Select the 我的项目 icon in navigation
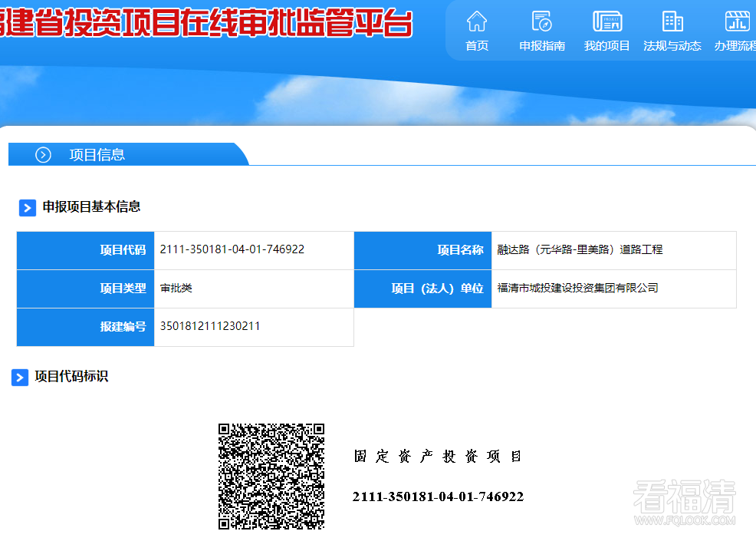Viewport: 756px width, 541px height. (606, 21)
